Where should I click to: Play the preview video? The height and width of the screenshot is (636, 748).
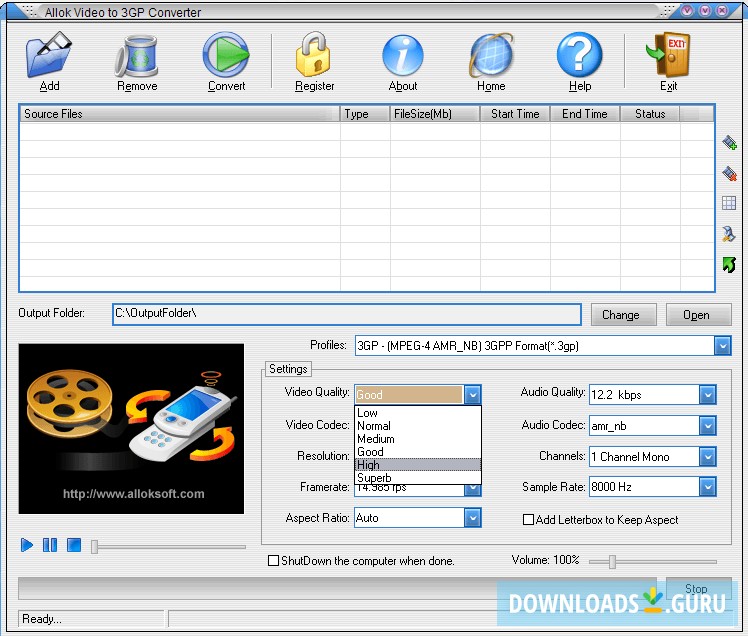pyautogui.click(x=27, y=545)
